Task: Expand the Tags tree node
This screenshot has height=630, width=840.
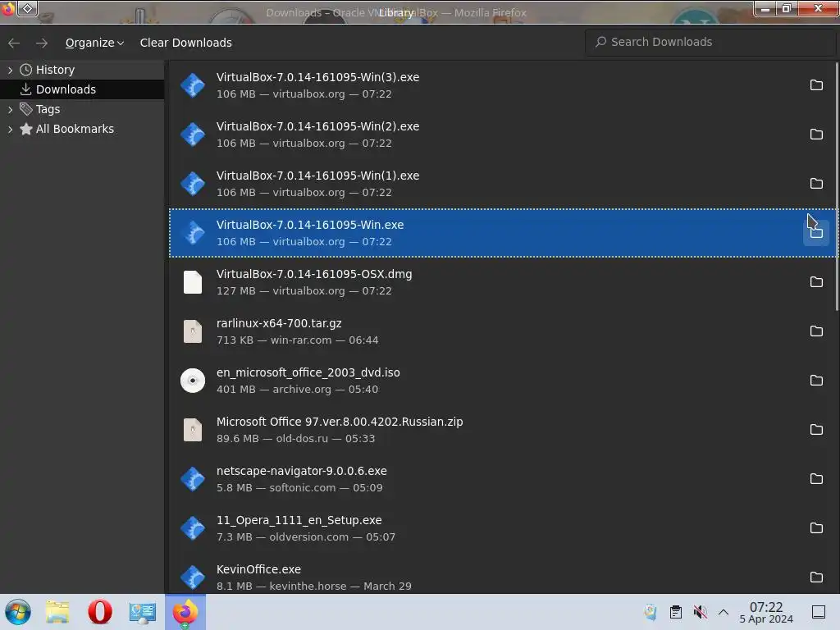Action: click(10, 109)
